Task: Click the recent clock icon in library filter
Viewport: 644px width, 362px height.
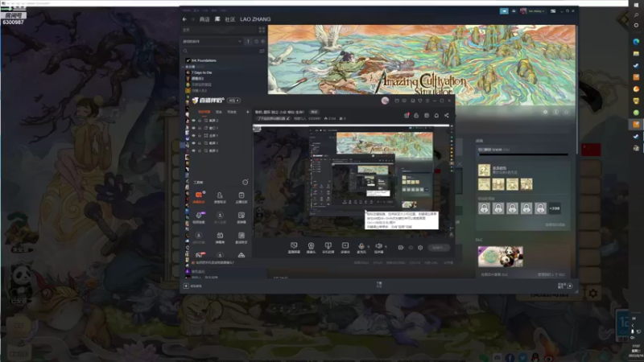Action: (256, 42)
